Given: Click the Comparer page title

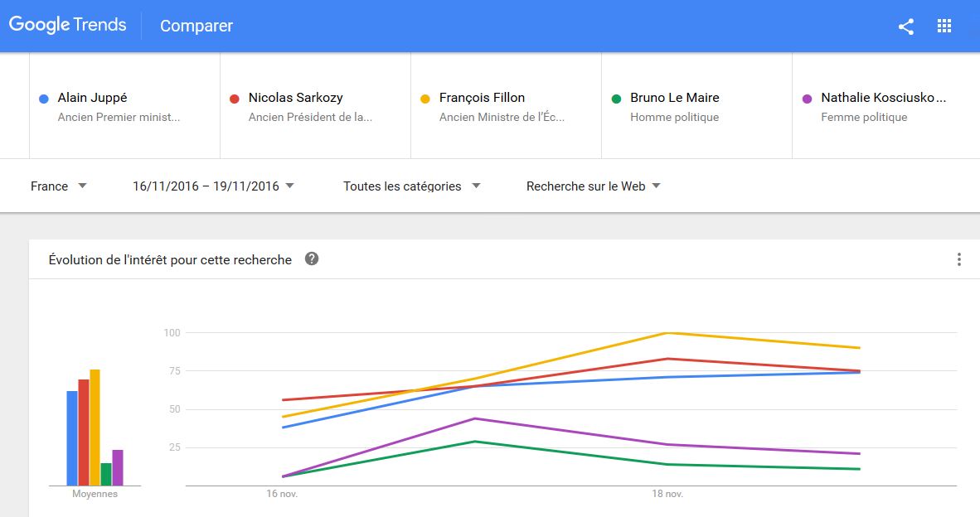Looking at the screenshot, I should pyautogui.click(x=196, y=26).
